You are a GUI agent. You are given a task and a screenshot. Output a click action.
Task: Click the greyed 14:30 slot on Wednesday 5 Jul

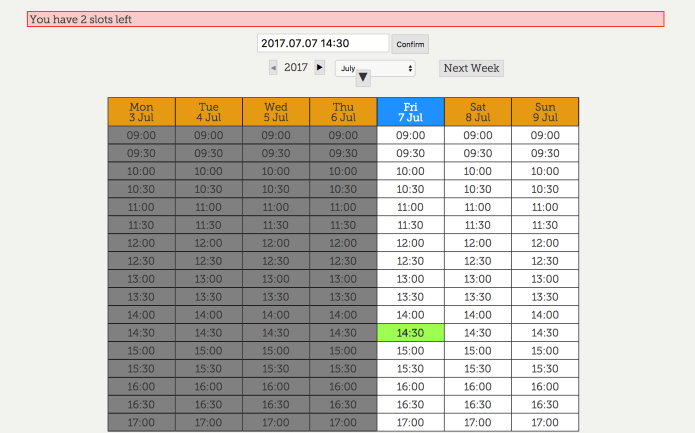(276, 333)
